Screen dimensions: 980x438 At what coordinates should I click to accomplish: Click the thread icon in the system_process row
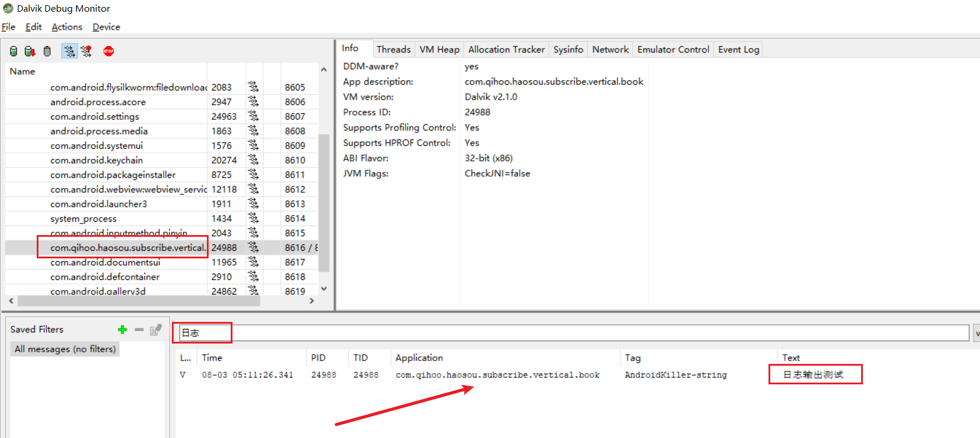tap(253, 218)
